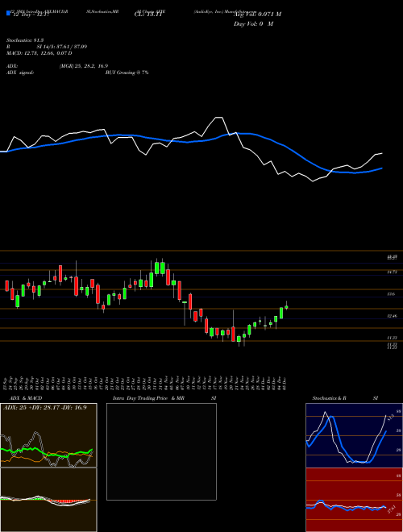Open the red RSI chart panel
This screenshot has height=532, width=403.
click(x=354, y=500)
